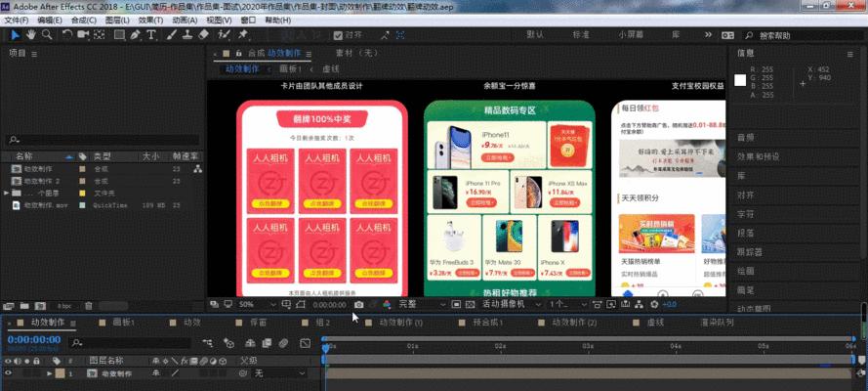The image size is (868, 391).
Task: Select the Brush tool
Action: [x=171, y=35]
